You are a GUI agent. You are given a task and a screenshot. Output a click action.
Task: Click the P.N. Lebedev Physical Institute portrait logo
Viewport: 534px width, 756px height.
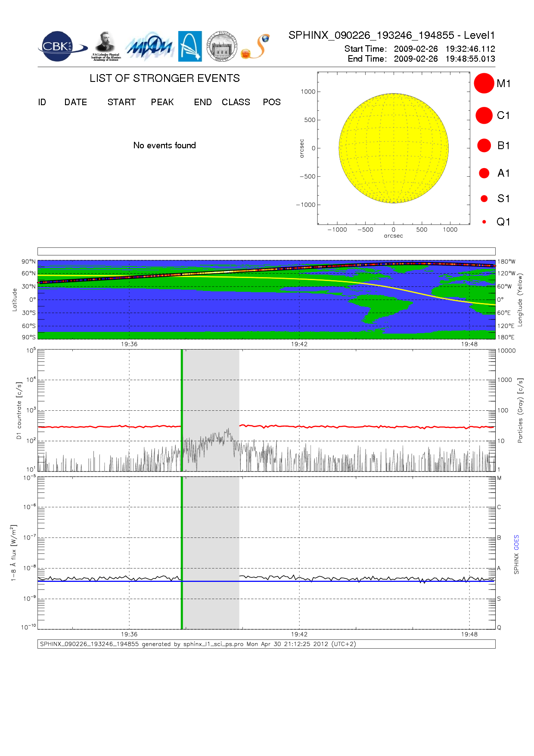click(106, 46)
